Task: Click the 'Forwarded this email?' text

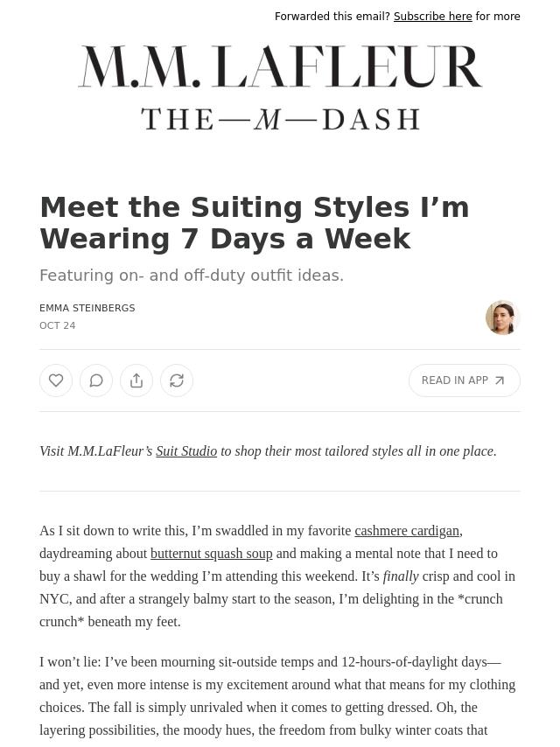Action: point(332,17)
